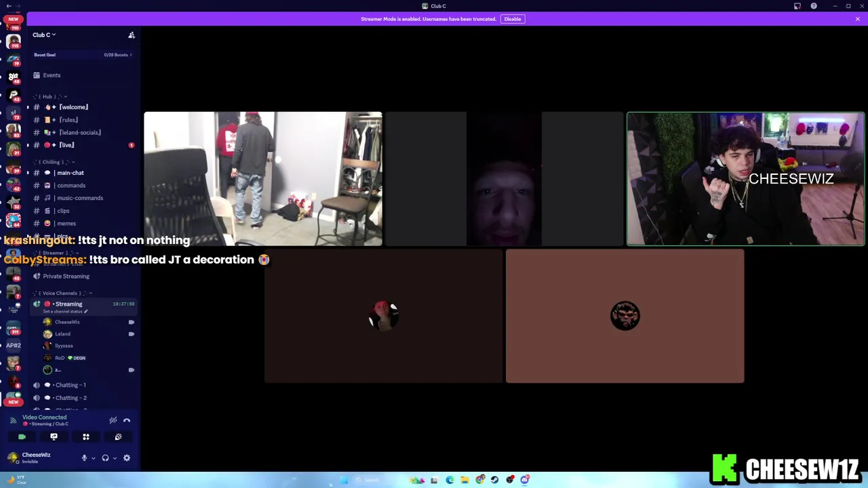Open the title bar help icon
868x488 pixels.
point(814,6)
